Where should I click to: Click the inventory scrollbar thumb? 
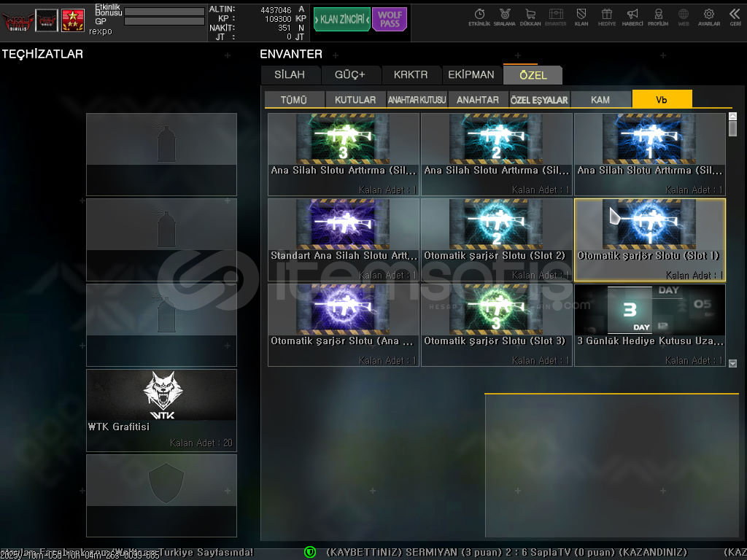pyautogui.click(x=732, y=128)
